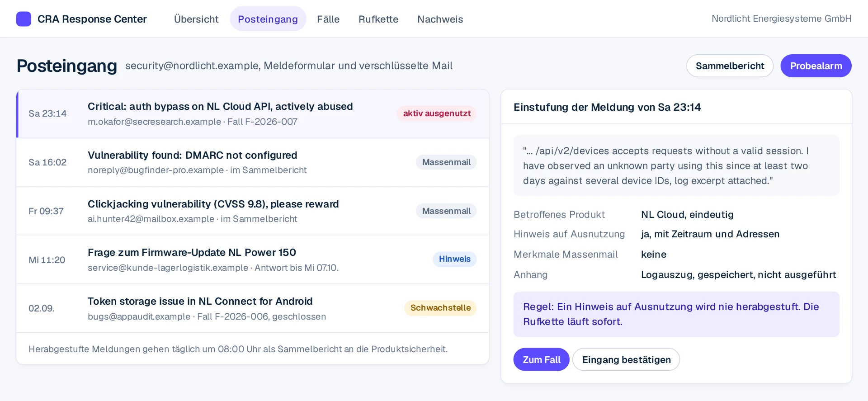This screenshot has width=868, height=401.
Task: Click the Anhang value about Logauszug
Action: tap(739, 275)
